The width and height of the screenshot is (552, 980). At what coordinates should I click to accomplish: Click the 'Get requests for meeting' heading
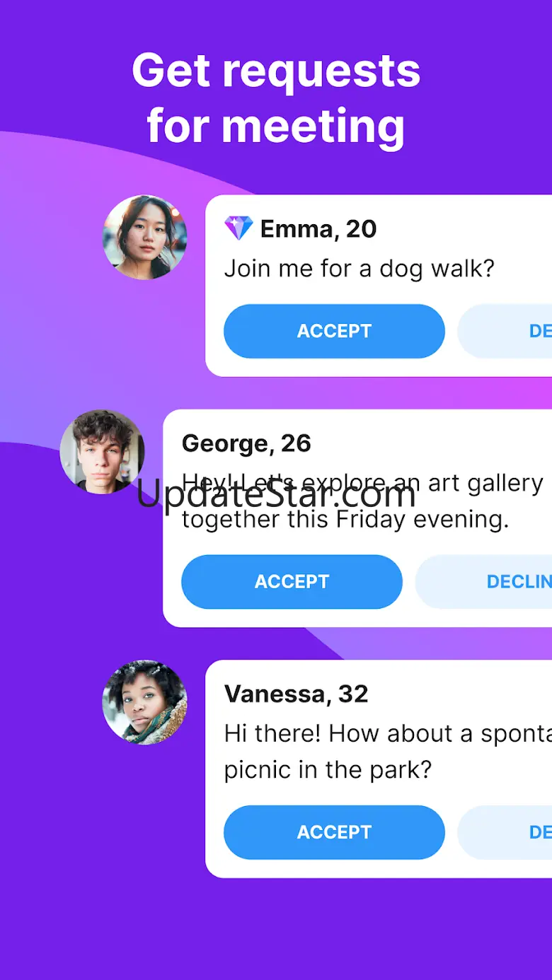tap(276, 98)
